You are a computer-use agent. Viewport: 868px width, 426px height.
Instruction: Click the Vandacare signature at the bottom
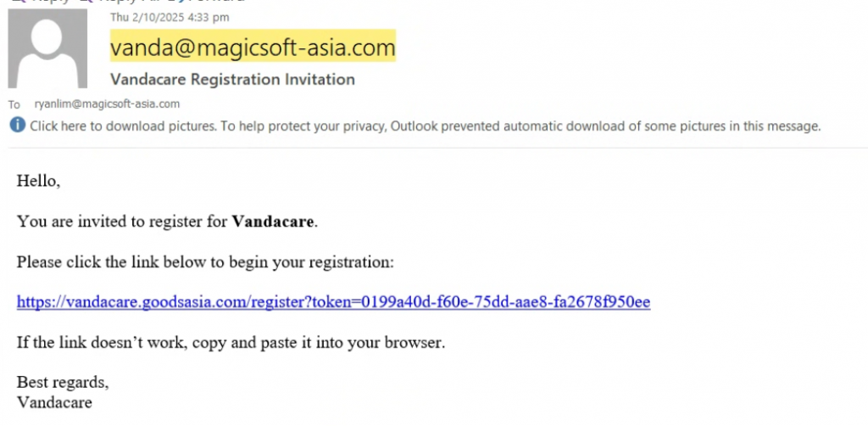[54, 401]
